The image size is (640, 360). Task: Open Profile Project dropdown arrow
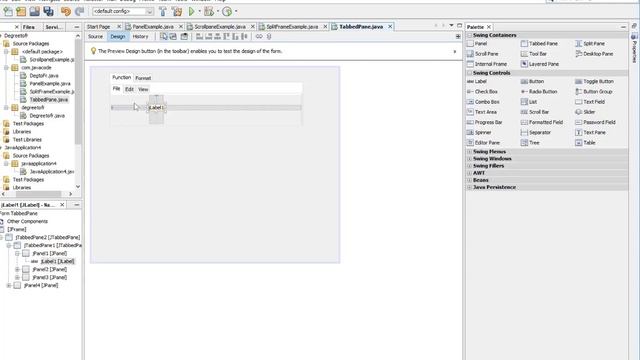[236, 11]
